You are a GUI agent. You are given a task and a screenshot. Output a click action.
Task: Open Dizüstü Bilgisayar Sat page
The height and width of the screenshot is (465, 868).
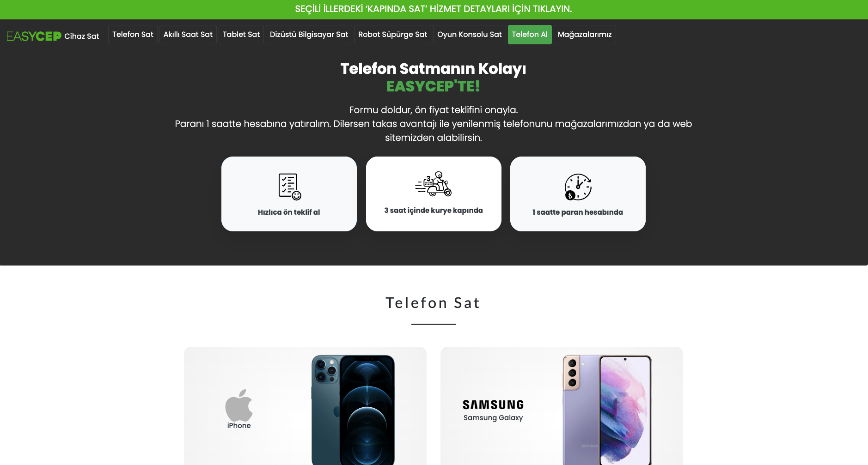click(x=309, y=35)
